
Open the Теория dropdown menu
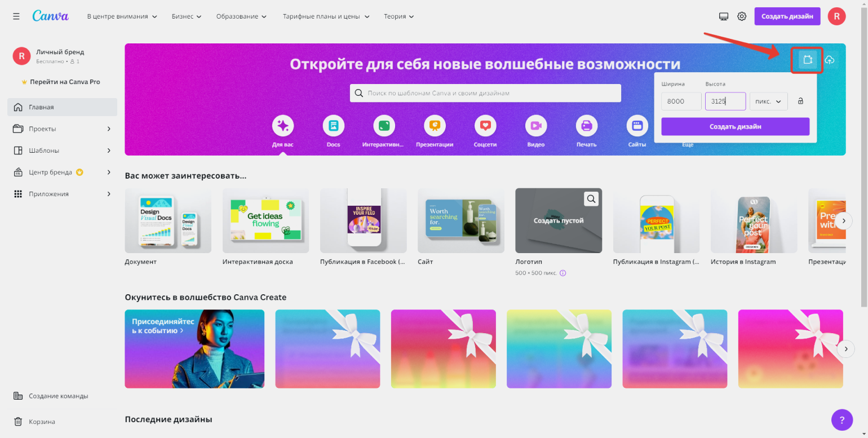click(399, 16)
